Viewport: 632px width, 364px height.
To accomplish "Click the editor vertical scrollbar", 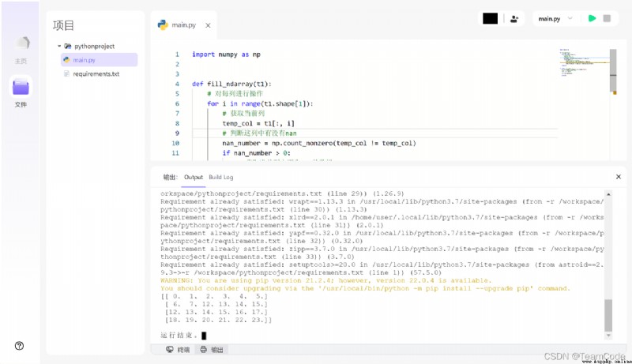I will [613, 71].
